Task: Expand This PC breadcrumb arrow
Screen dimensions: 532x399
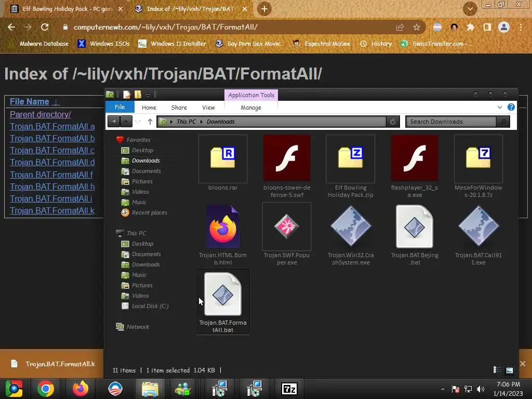Action: (201, 122)
